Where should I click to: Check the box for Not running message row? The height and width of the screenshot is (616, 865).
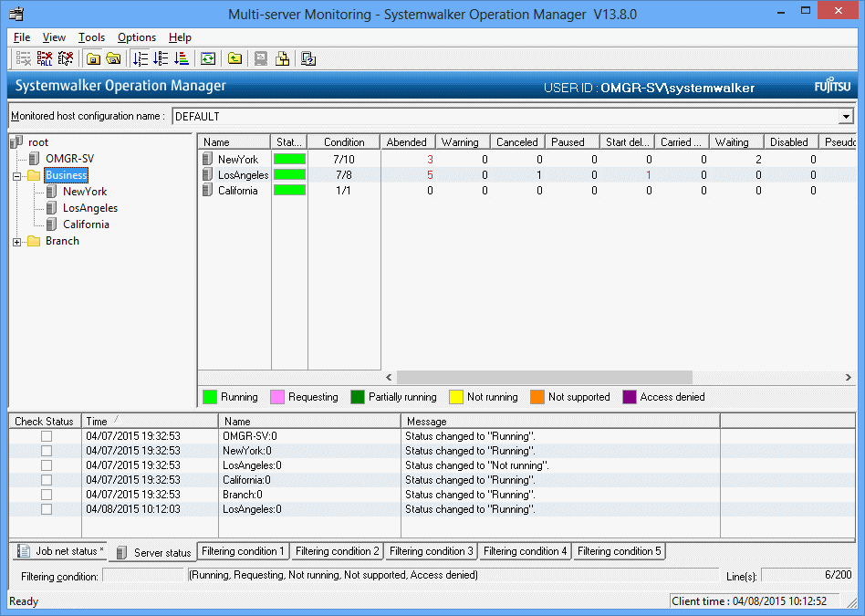click(x=47, y=465)
